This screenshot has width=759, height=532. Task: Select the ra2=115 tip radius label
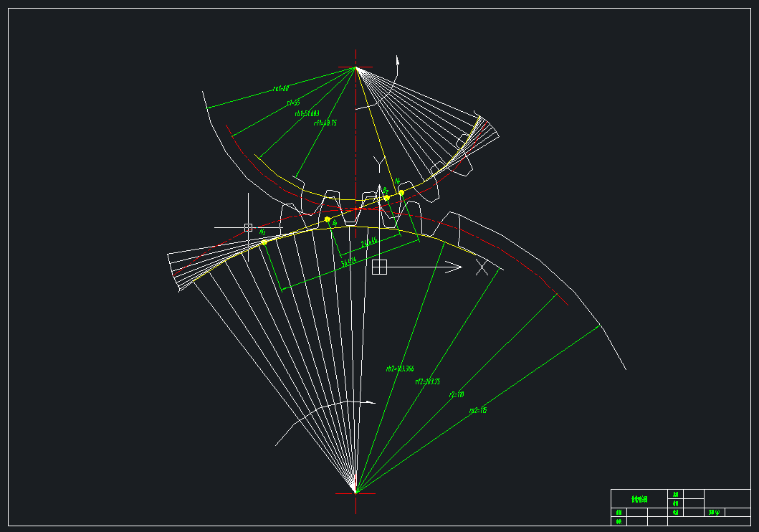[x=478, y=411]
